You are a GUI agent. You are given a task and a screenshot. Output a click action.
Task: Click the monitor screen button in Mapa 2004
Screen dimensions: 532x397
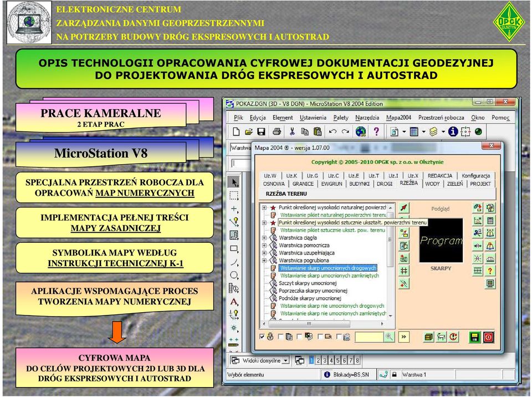pyautogui.click(x=490, y=283)
